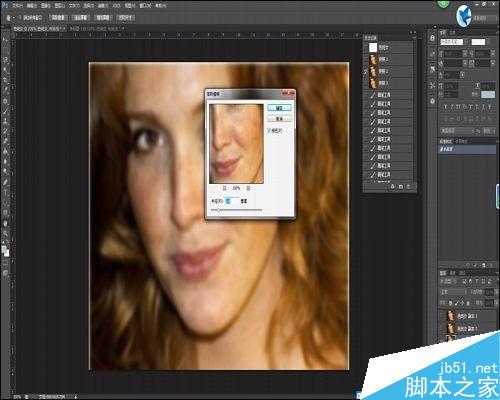Click the preview thumbnail inside the filter dialog
Image resolution: width=500 pixels, height=400 pixels.
click(x=236, y=144)
